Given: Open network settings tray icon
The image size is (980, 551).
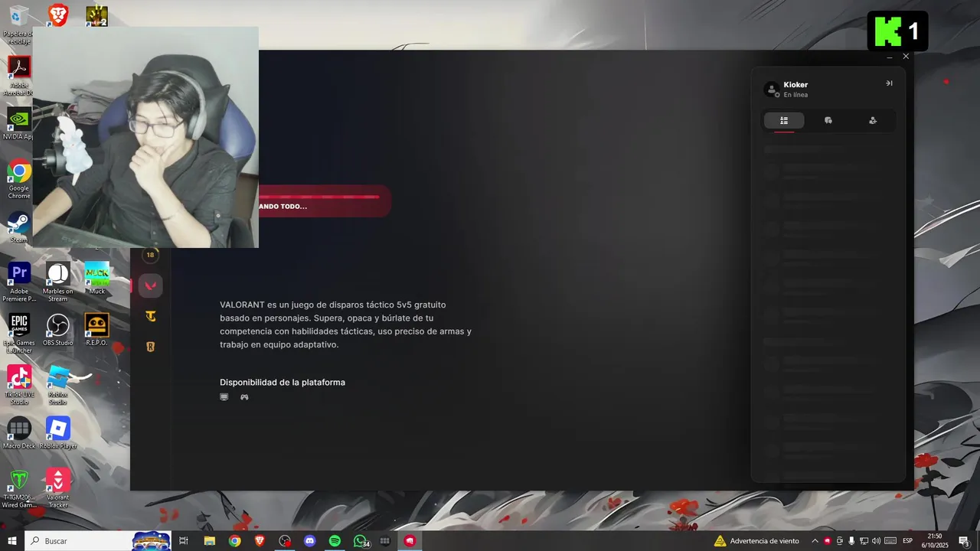Looking at the screenshot, I should (864, 541).
